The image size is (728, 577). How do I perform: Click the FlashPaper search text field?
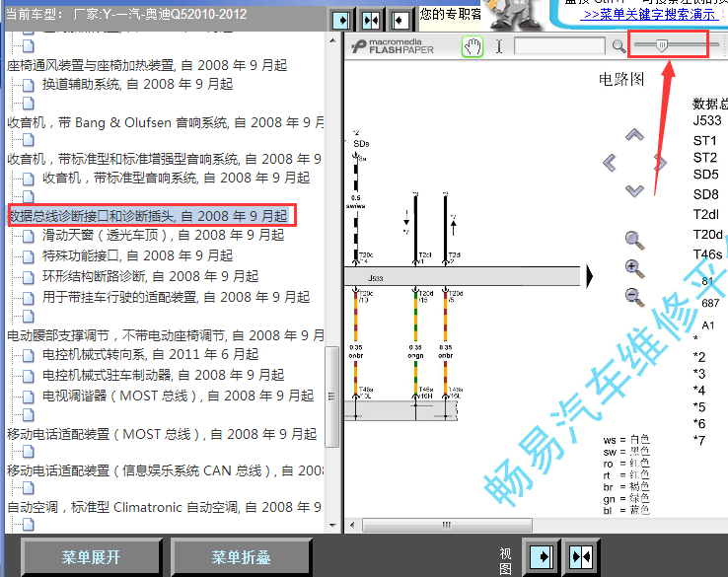pyautogui.click(x=560, y=46)
